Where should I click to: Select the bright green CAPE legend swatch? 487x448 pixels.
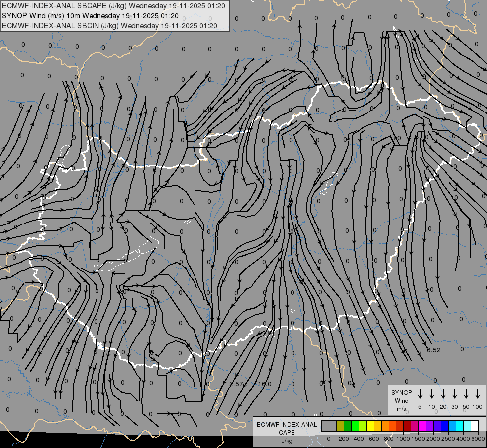(x=355, y=426)
